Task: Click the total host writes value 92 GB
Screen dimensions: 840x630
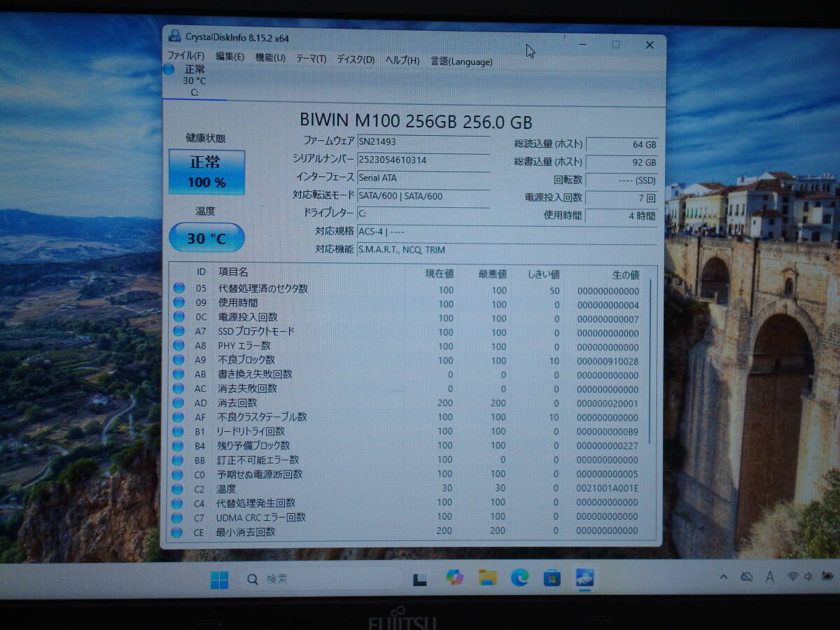Action: pyautogui.click(x=622, y=162)
